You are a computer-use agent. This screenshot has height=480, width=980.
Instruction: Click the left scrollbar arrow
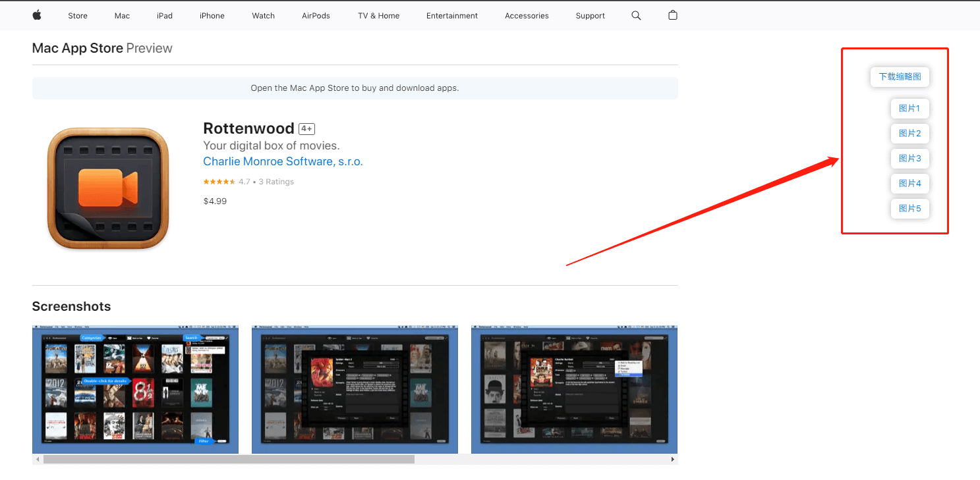pyautogui.click(x=38, y=459)
